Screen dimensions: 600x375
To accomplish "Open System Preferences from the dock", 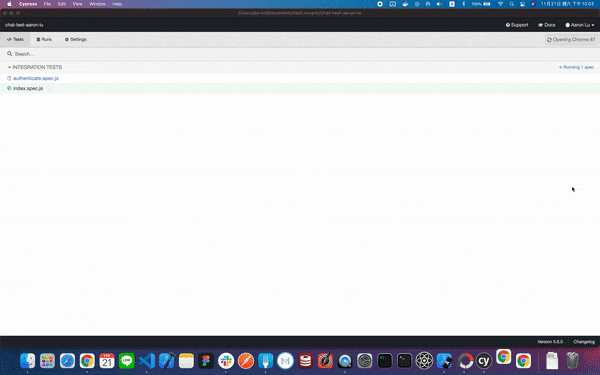I will click(x=365, y=361).
